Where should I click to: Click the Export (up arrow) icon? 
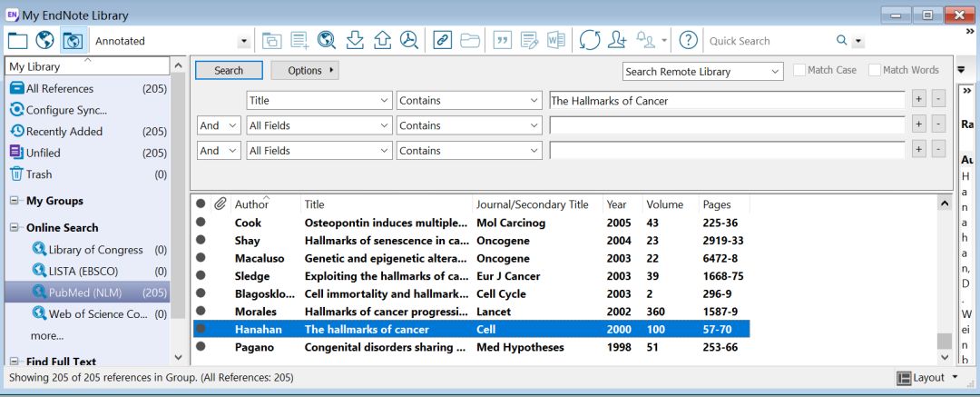pyautogui.click(x=382, y=41)
